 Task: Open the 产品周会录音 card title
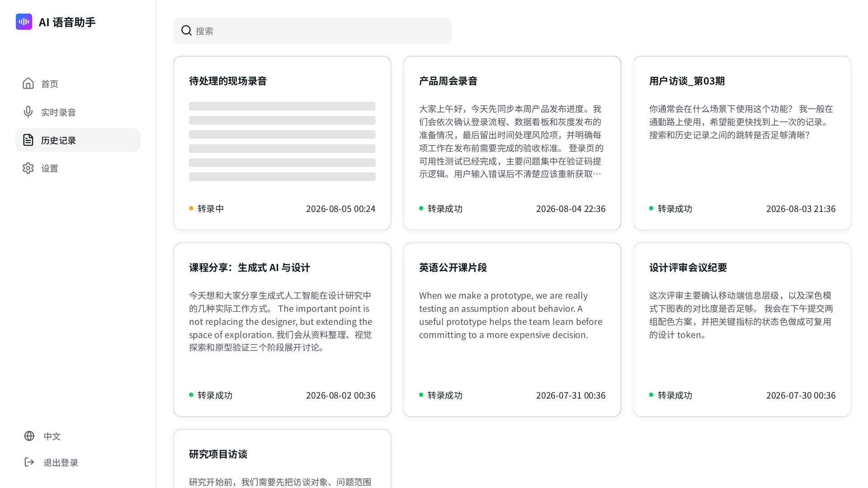pyautogui.click(x=448, y=81)
